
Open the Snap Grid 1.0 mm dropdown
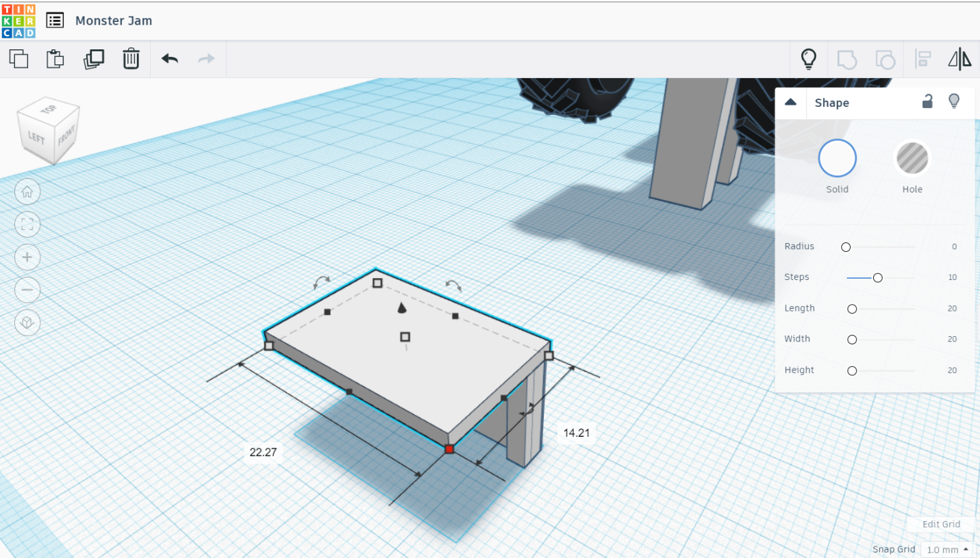point(948,549)
